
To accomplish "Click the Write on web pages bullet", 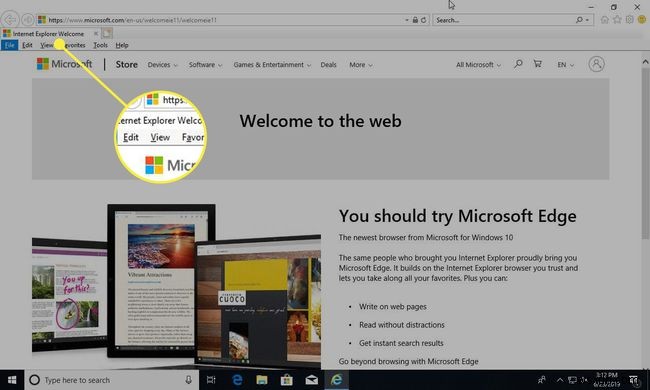I will (393, 307).
